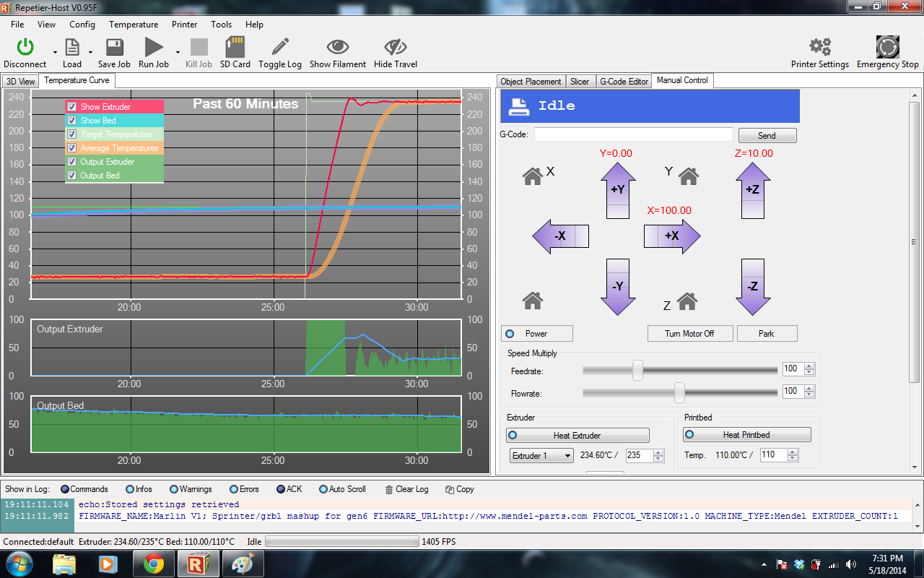Click the SD Card toolbar icon
This screenshot has width=924, height=578.
pyautogui.click(x=235, y=48)
